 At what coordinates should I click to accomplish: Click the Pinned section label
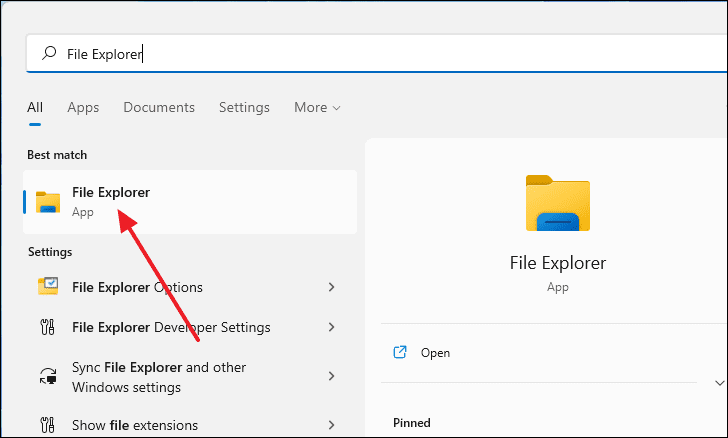(x=411, y=423)
